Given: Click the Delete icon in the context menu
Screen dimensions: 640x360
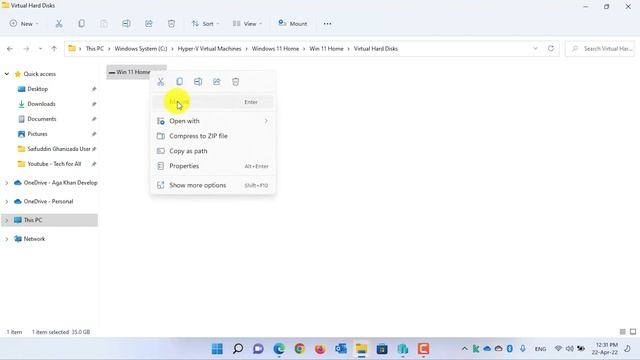Looking at the screenshot, I should pyautogui.click(x=236, y=82).
